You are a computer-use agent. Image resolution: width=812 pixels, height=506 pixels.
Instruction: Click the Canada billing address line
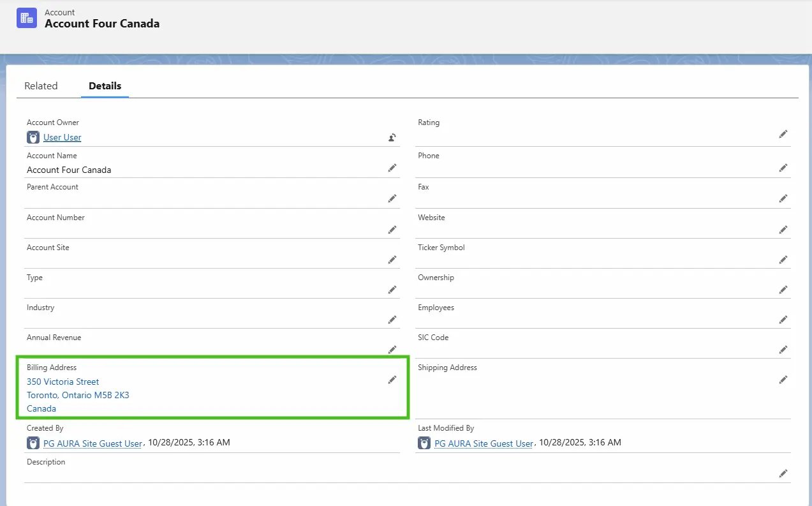(x=41, y=408)
